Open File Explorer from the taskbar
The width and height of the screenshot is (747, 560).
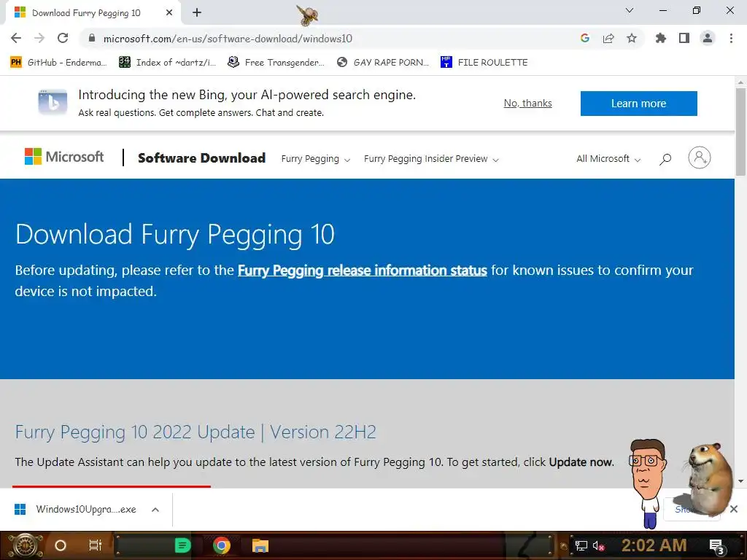point(260,545)
